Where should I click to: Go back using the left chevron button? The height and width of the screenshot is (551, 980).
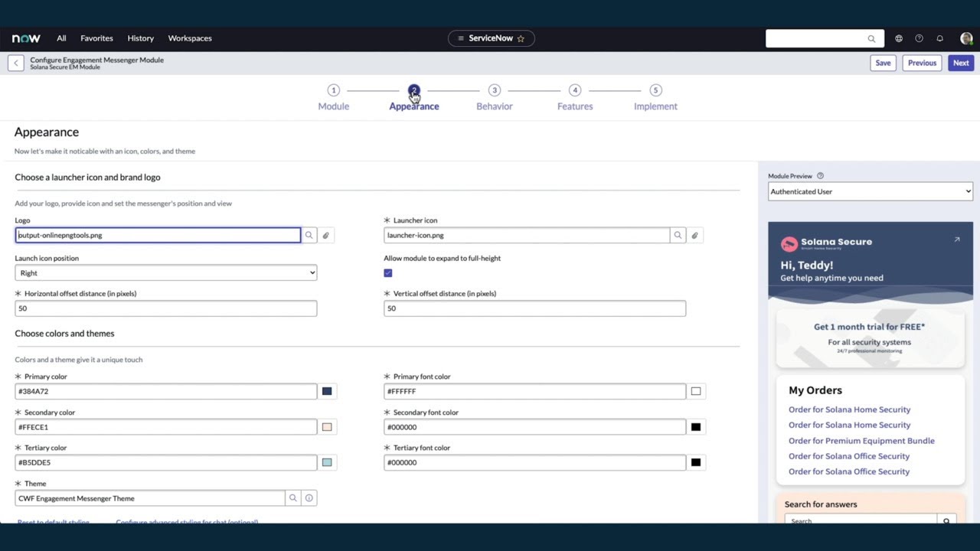[x=16, y=63]
